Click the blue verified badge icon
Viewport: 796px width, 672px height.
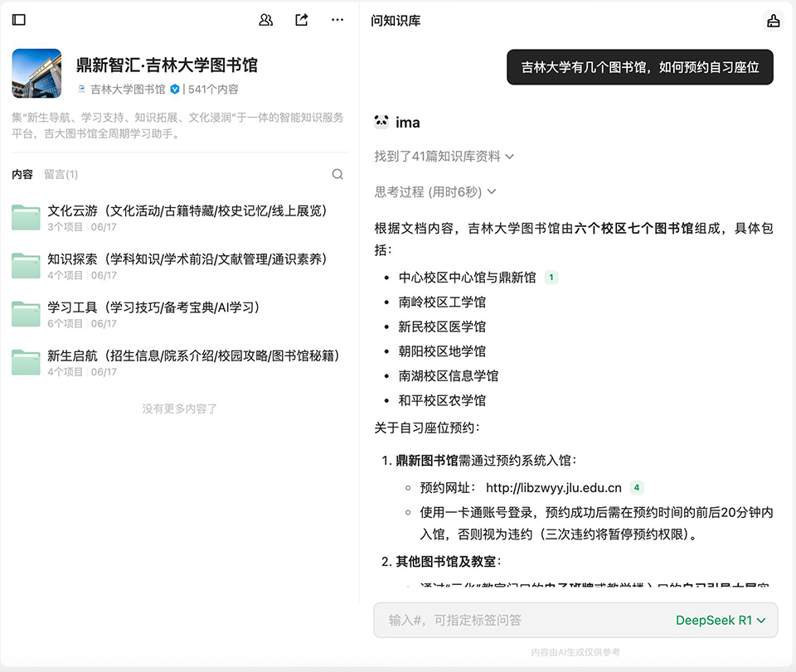[175, 89]
